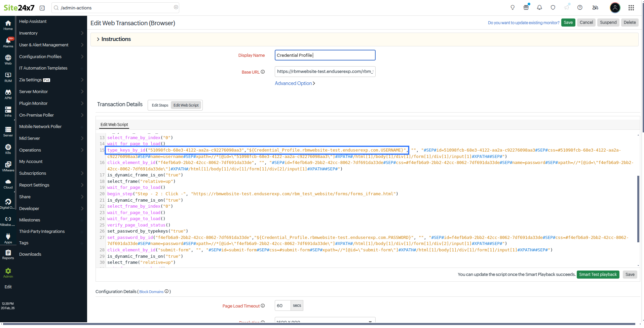Expand Advanced Option below Base URL

(294, 83)
